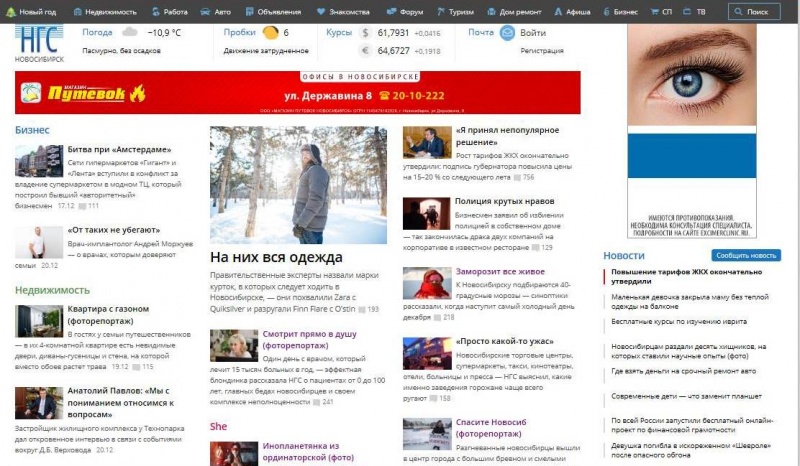Click the red «Путевок» banner advertisement
The height and width of the screenshot is (466, 800).
[x=297, y=93]
